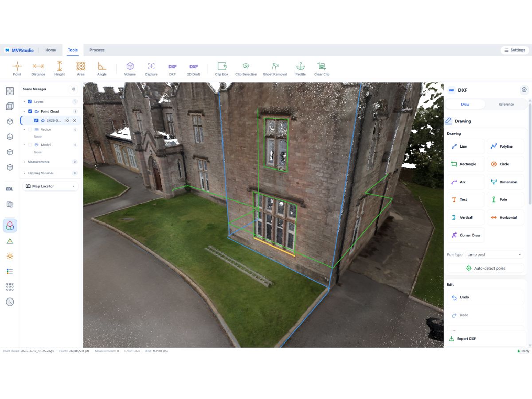Screen dimensions: 532x399
Task: Check the Vector layer checkbox
Action: tap(30, 130)
